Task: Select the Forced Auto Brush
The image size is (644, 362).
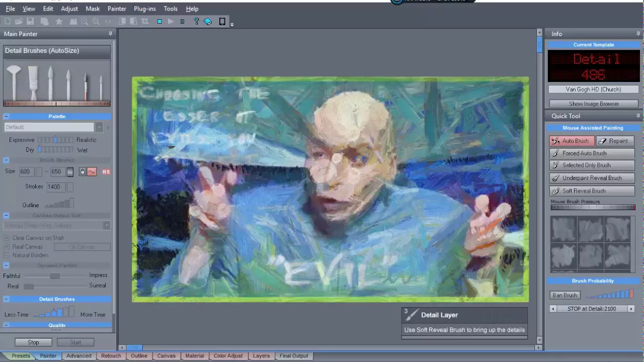Action: (592, 153)
